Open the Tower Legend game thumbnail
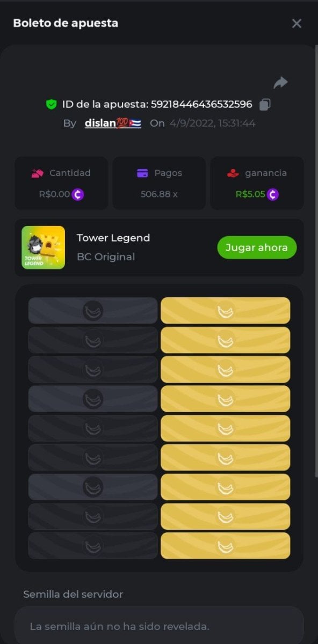This screenshot has height=644, width=318. point(43,247)
